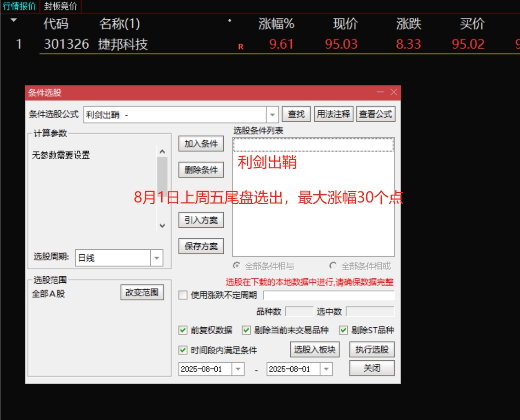Click 改变范围 to change range
The image size is (520, 420).
142,292
